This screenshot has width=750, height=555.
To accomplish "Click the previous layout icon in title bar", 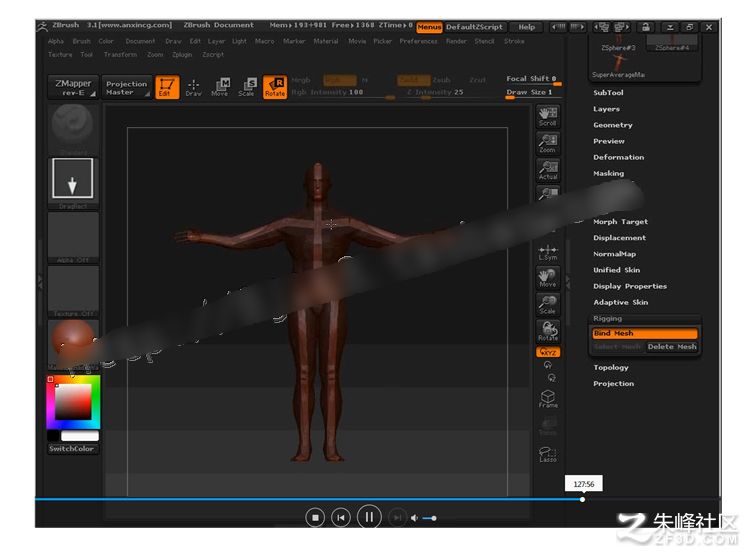I will [604, 27].
